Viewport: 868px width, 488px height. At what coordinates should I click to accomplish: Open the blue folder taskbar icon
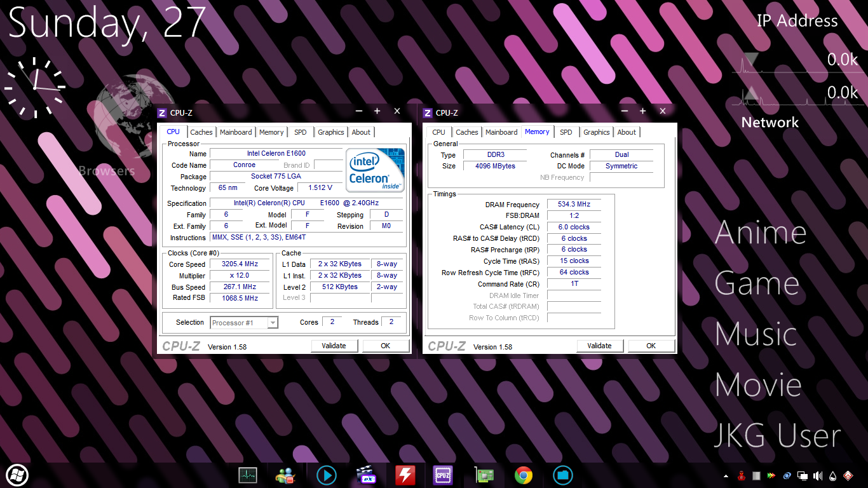[563, 475]
